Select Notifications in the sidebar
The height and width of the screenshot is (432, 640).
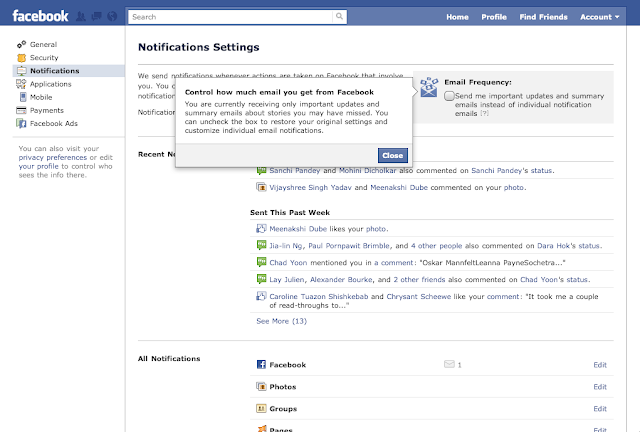point(55,71)
